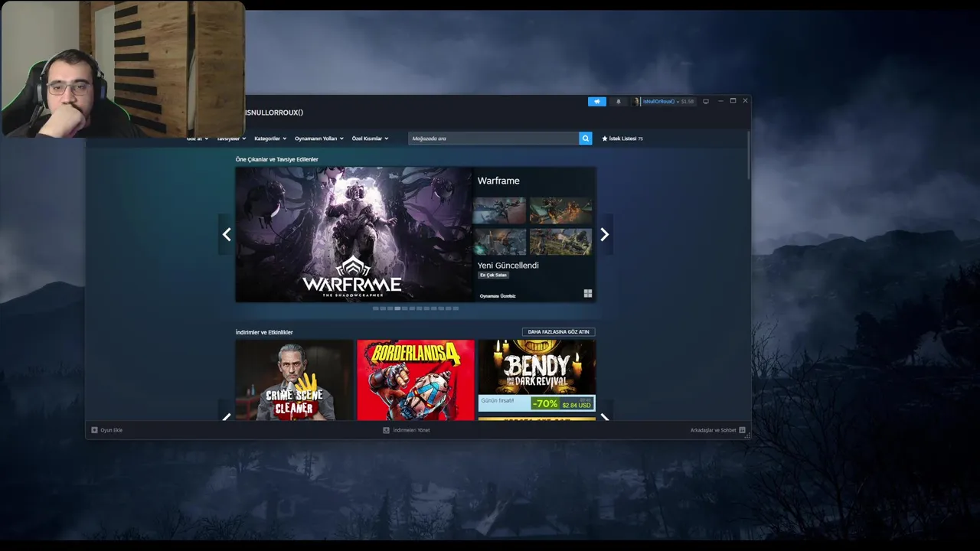980x551 pixels.
Task: Click the wishlist star icon
Action: pyautogui.click(x=605, y=139)
